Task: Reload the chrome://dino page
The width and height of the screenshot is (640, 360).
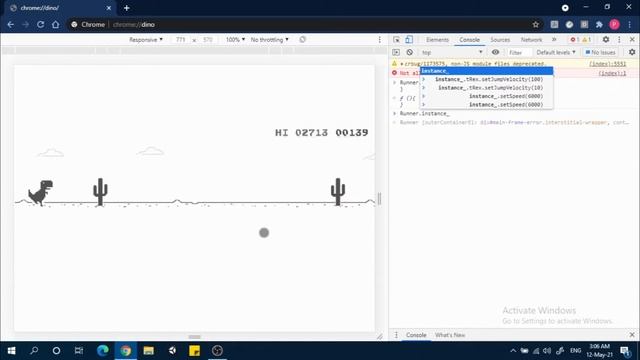Action: (x=40, y=24)
